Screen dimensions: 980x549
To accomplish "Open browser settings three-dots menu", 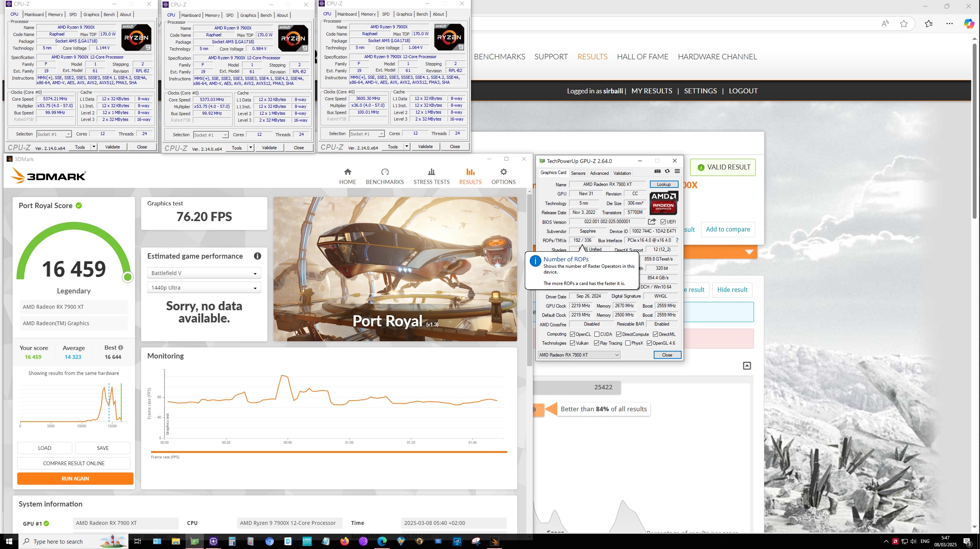I will [949, 24].
